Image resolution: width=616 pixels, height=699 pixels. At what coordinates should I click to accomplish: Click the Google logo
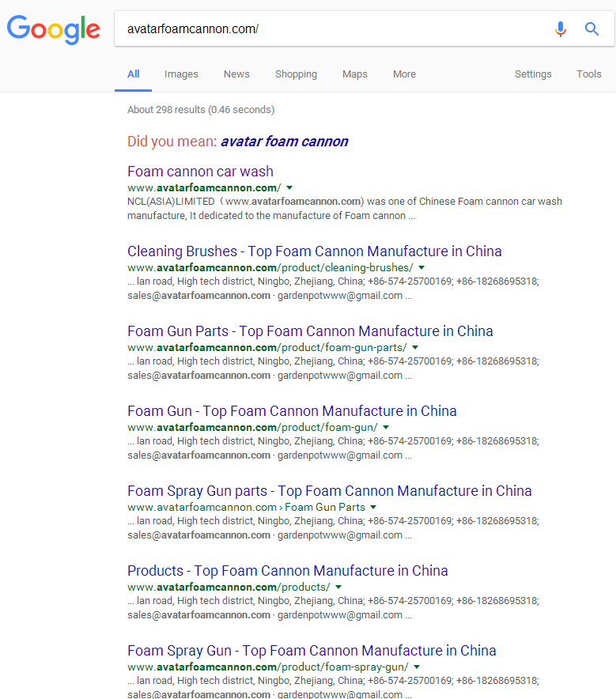pos(54,29)
